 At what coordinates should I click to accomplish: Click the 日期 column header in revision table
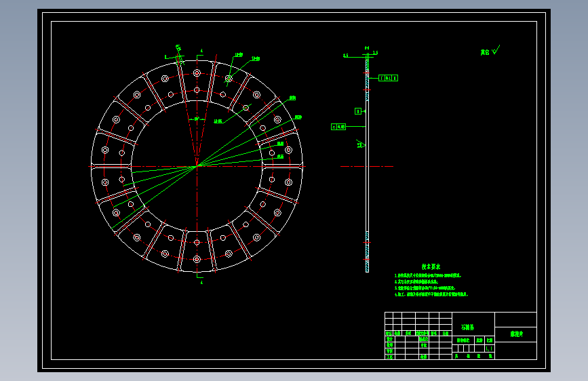pos(446,334)
